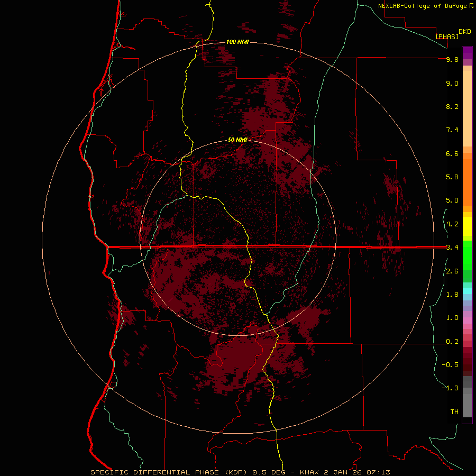Select the 9.8 scale value
The width and height of the screenshot is (476, 476).
click(452, 59)
